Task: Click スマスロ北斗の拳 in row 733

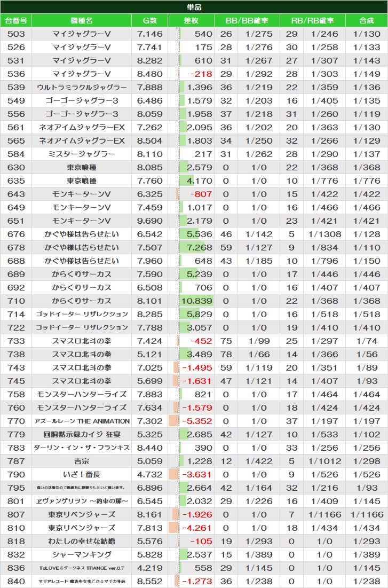Action: [82, 341]
